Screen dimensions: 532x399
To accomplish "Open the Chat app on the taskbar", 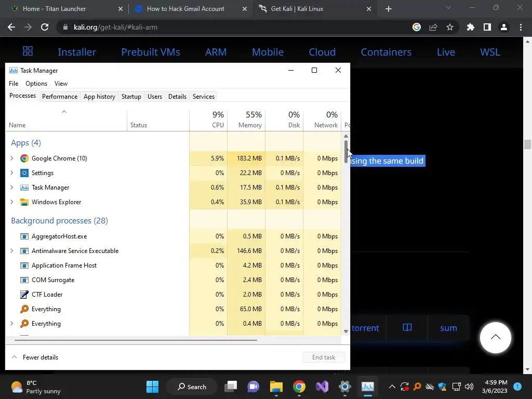I will pos(253,387).
